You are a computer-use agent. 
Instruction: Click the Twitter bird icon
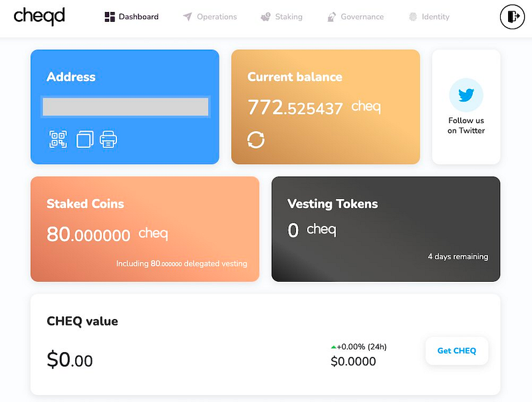466,95
